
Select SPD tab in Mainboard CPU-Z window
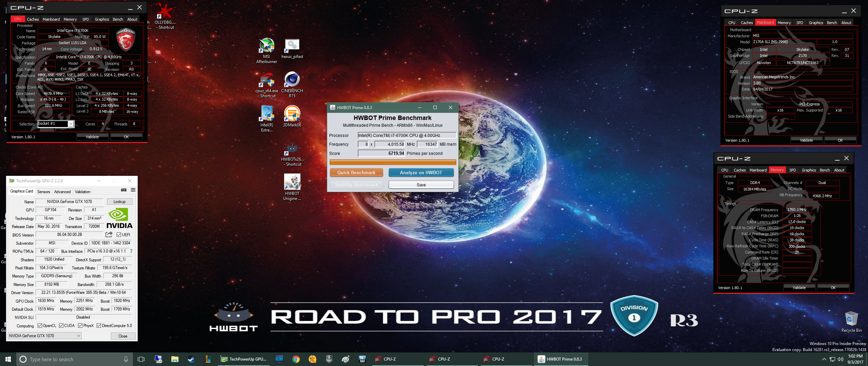click(800, 23)
